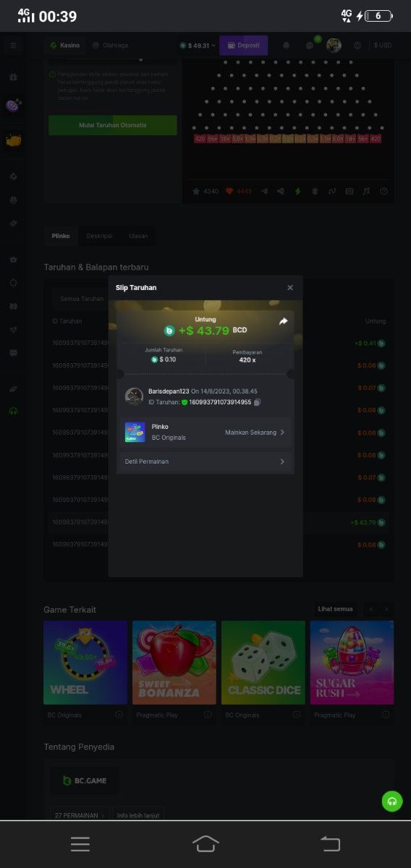Open Mainkan Sekarang for Plinko
This screenshot has width=411, height=868.
click(x=255, y=433)
